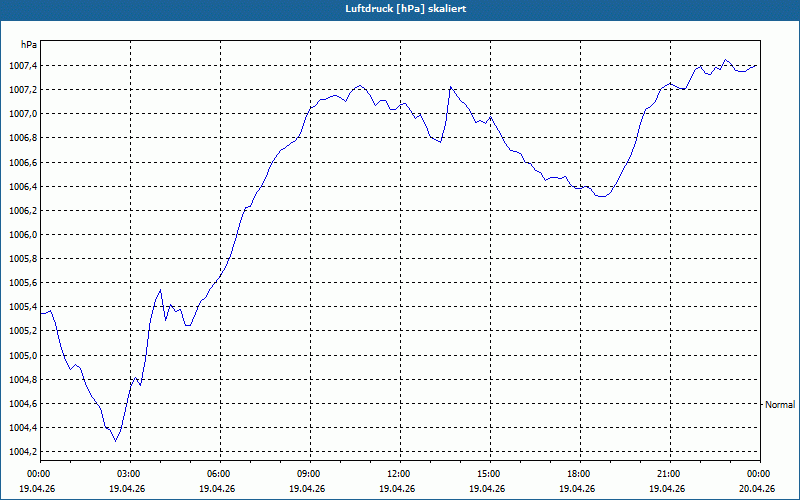Image resolution: width=800 pixels, height=500 pixels.
Task: Click the "1004,4" y-axis label
Action: tap(23, 428)
